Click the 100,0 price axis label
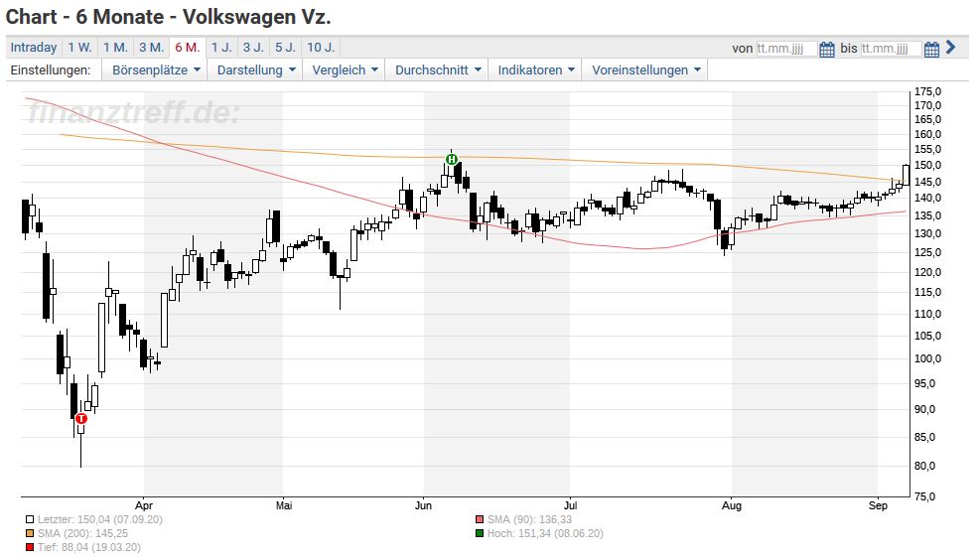The height and width of the screenshot is (560, 978). point(927,358)
